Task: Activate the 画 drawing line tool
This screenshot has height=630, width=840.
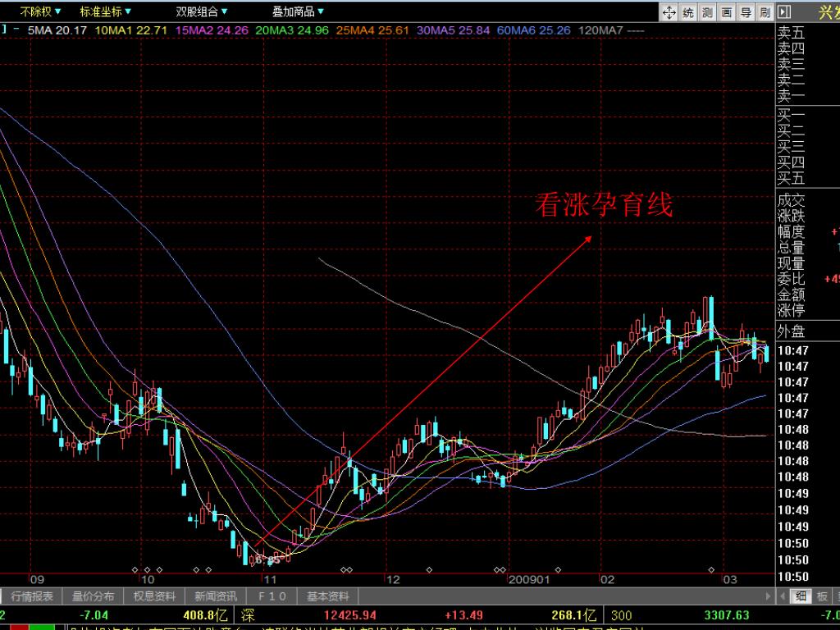Action: pos(727,12)
